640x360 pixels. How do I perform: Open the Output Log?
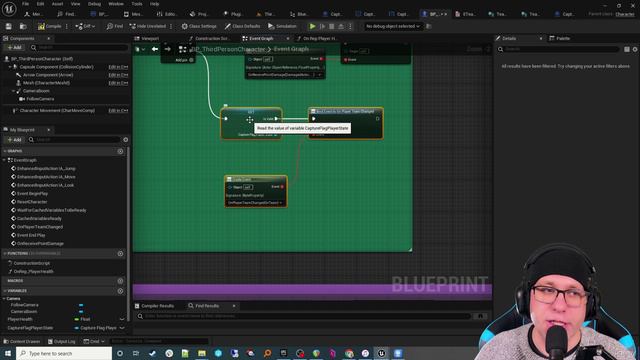pyautogui.click(x=61, y=341)
